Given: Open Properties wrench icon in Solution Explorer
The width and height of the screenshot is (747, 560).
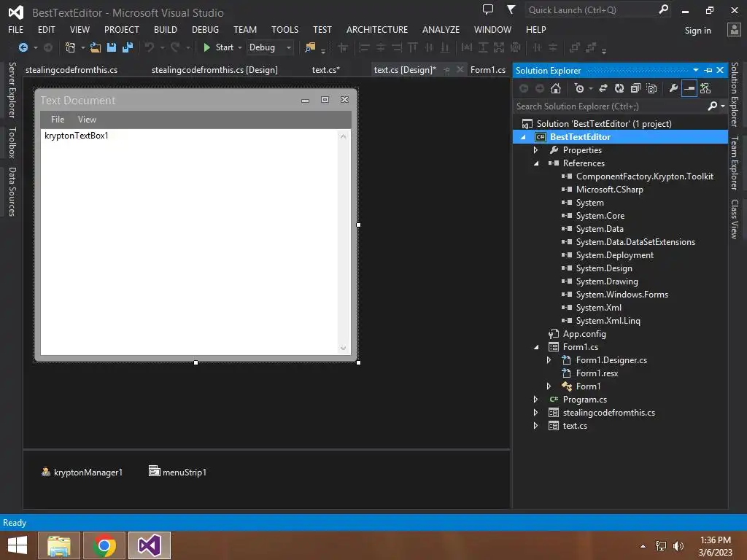Looking at the screenshot, I should pos(673,88).
